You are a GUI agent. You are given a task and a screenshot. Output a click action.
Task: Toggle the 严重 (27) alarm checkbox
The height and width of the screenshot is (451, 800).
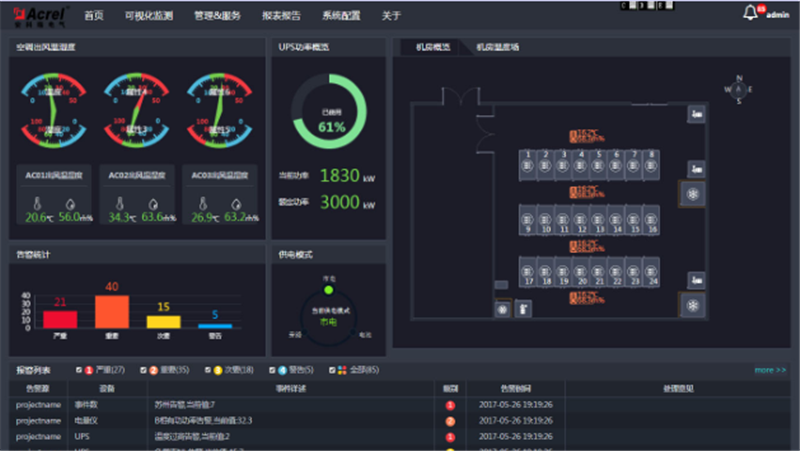point(79,370)
